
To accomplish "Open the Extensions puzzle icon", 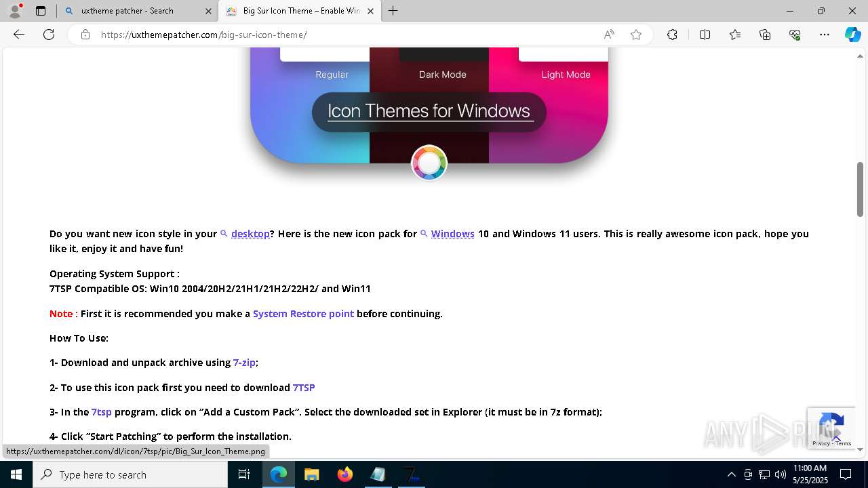I will (672, 35).
